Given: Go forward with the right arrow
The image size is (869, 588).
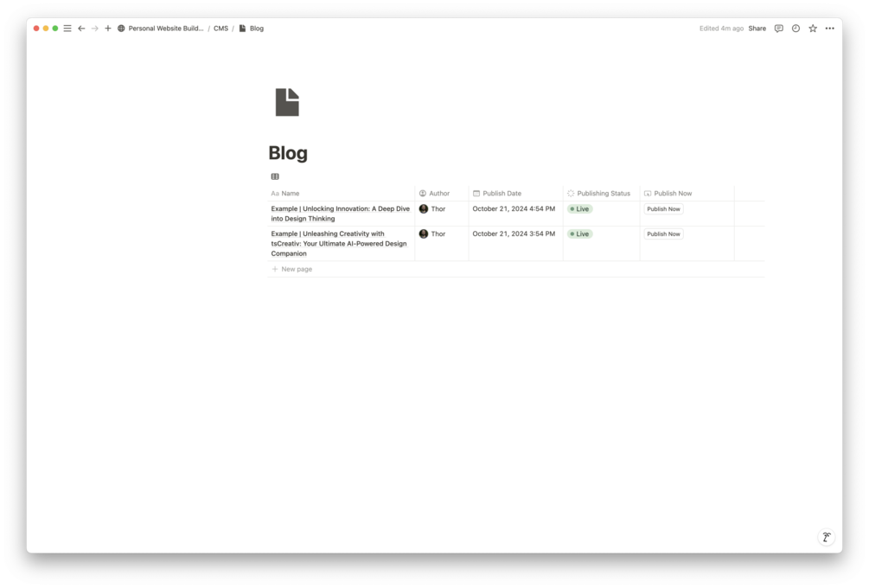Looking at the screenshot, I should click(95, 29).
